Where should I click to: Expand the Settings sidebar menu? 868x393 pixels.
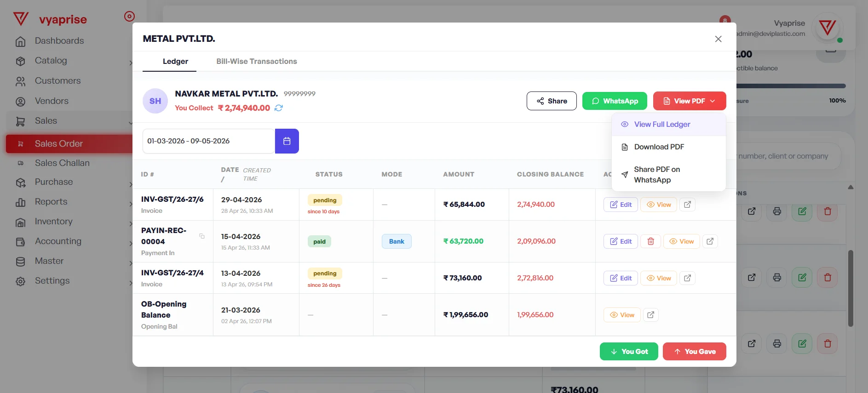pos(69,281)
